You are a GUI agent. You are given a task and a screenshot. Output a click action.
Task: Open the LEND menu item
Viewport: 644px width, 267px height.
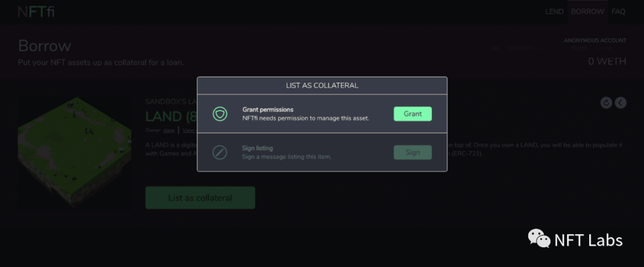(554, 12)
